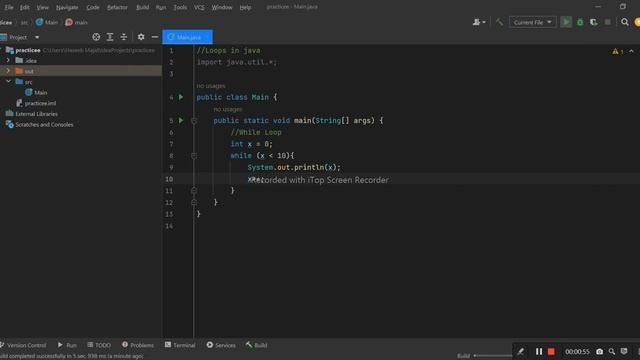Open the View menu

(42, 7)
